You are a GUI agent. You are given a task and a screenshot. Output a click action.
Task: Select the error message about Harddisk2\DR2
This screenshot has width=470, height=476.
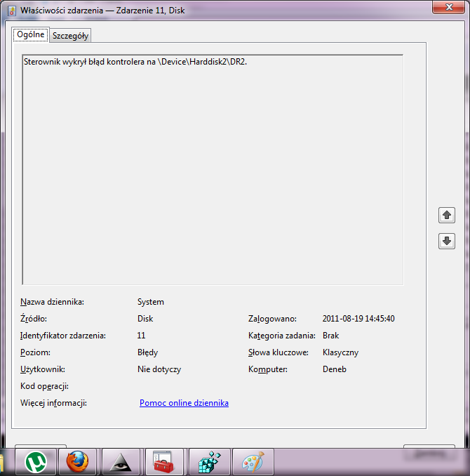pos(135,62)
